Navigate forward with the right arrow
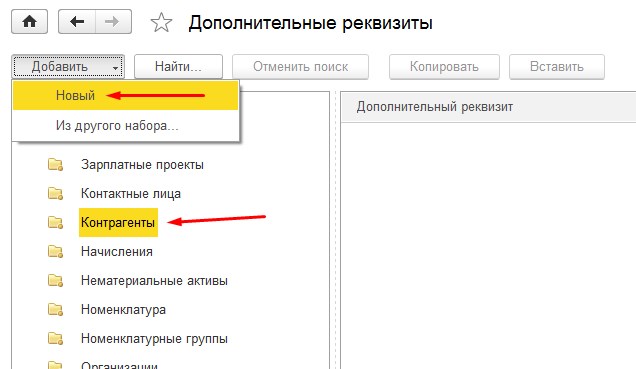 point(113,21)
